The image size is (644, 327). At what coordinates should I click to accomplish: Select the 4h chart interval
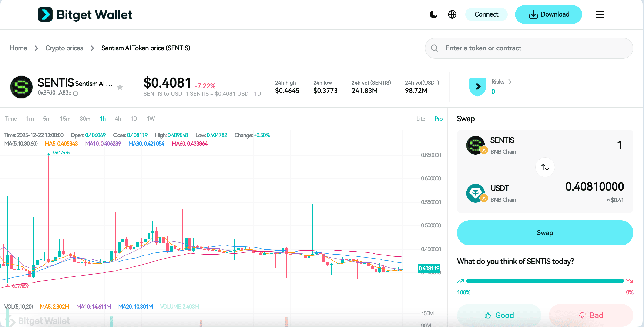(x=118, y=119)
